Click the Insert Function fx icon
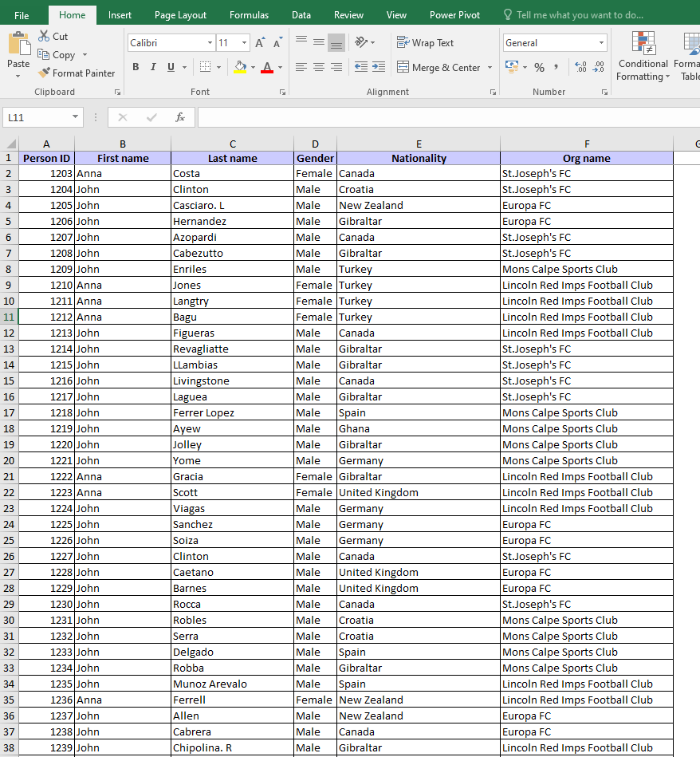 pos(180,117)
